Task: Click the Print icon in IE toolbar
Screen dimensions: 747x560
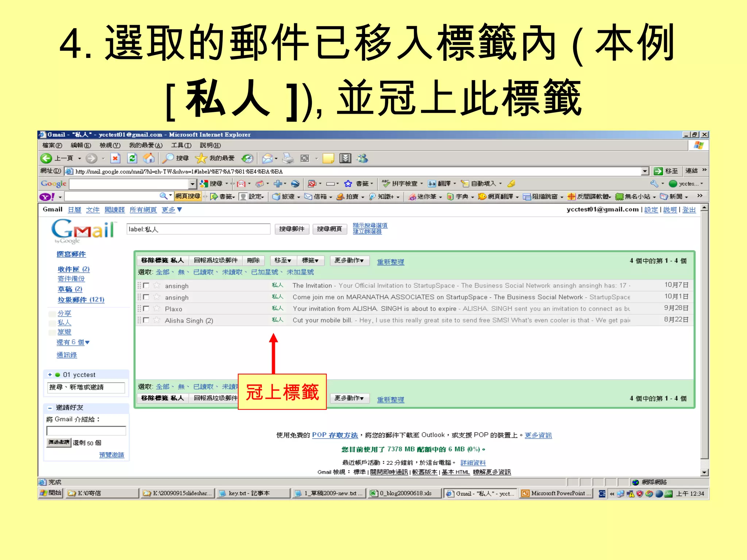Action: 288,158
